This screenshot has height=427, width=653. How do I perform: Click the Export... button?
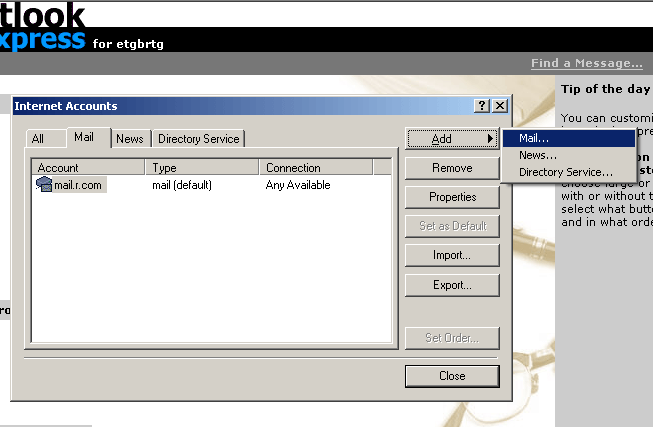click(452, 285)
